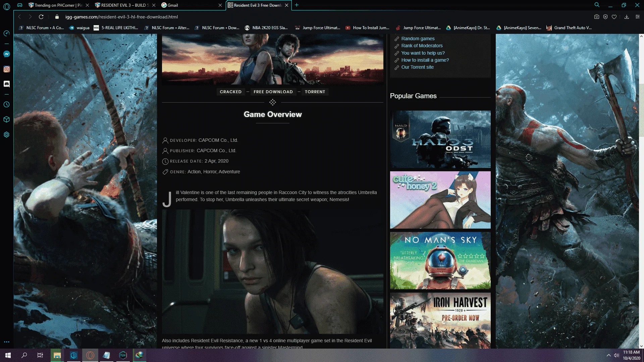Open Rank of Moderators link
Image resolution: width=644 pixels, height=362 pixels.
[422, 46]
